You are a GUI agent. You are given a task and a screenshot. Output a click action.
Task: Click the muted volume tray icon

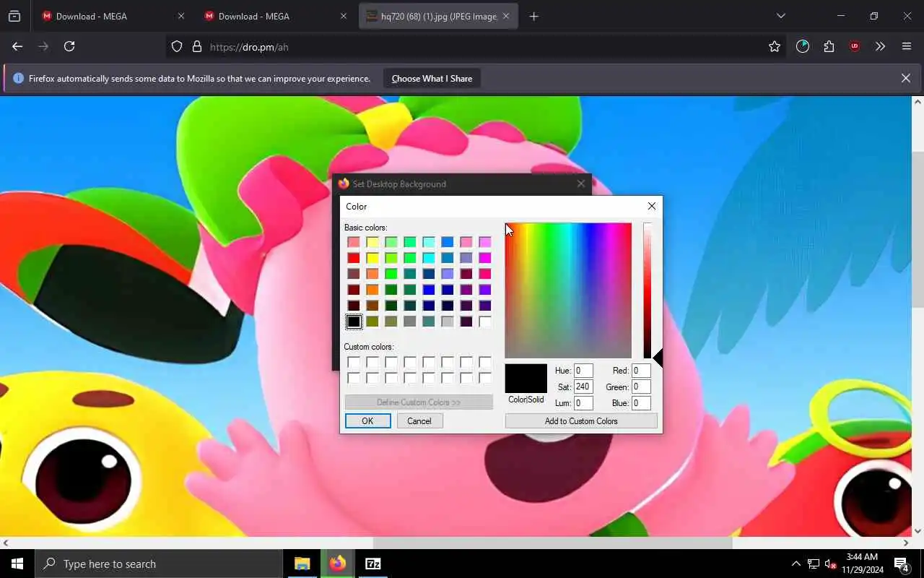(x=830, y=564)
